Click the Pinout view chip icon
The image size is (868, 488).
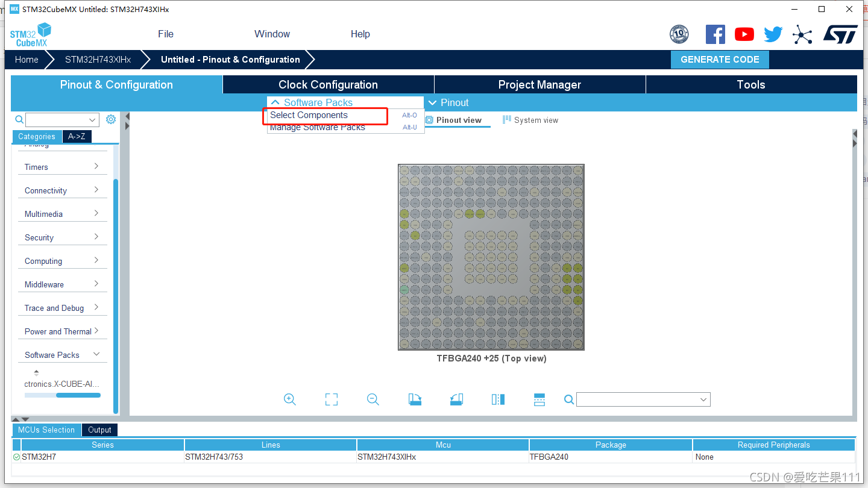(x=429, y=120)
